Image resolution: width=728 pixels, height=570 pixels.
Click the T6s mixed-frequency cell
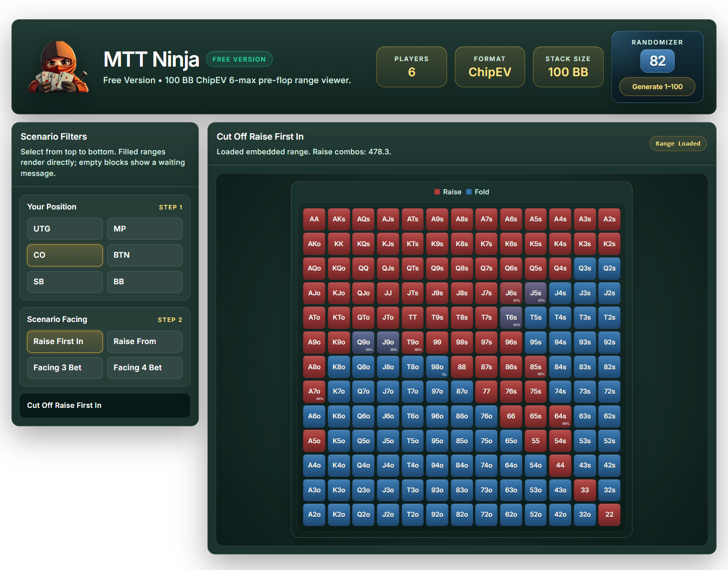511,317
